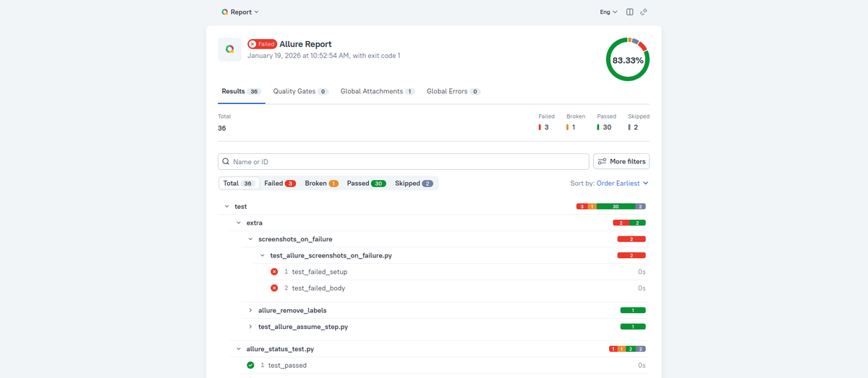Expand the allure_remove_labels tree node
This screenshot has width=868, height=378.
(x=251, y=311)
